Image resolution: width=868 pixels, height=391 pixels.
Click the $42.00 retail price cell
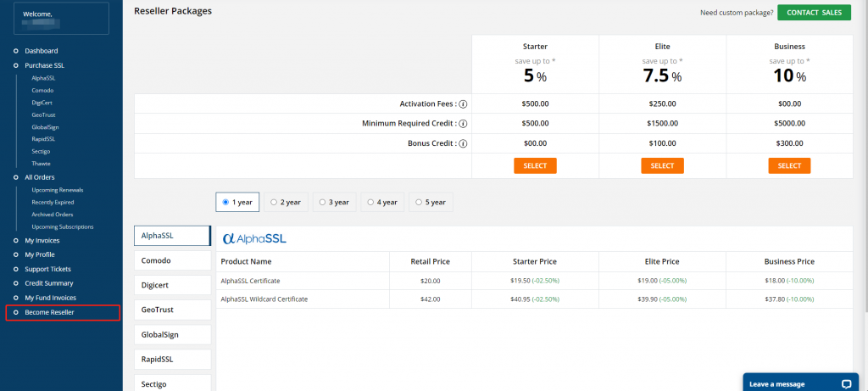coord(430,299)
